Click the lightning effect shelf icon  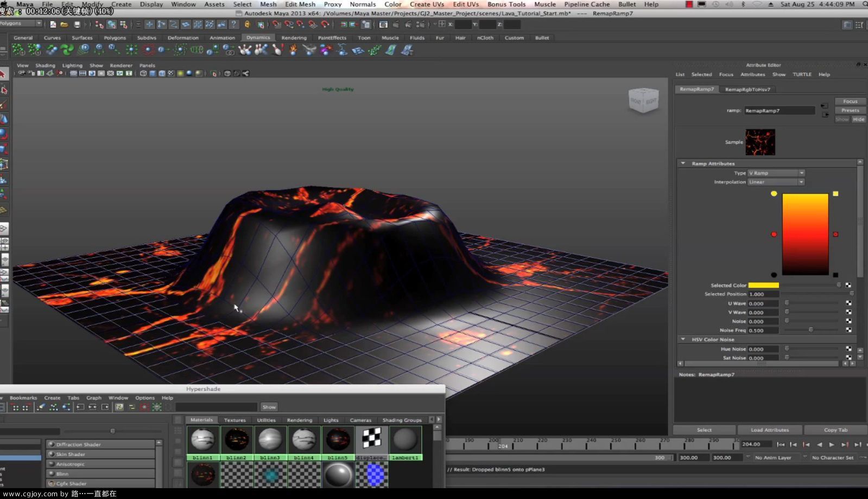tap(342, 50)
